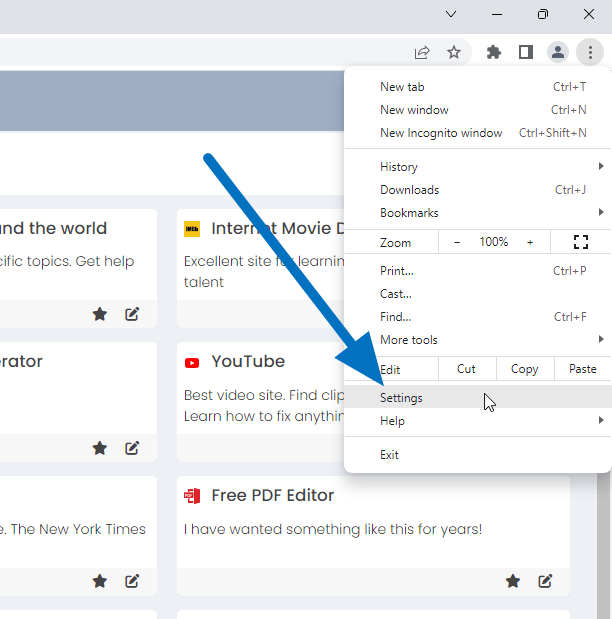Expand the Help submenu
Viewport: 612px width, 619px height.
pos(478,420)
